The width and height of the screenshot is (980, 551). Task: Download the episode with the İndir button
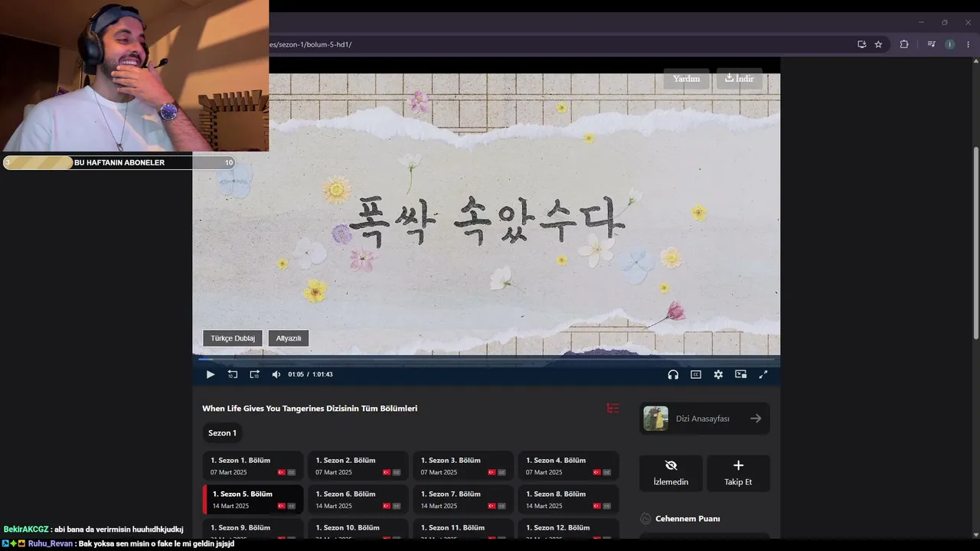tap(740, 79)
